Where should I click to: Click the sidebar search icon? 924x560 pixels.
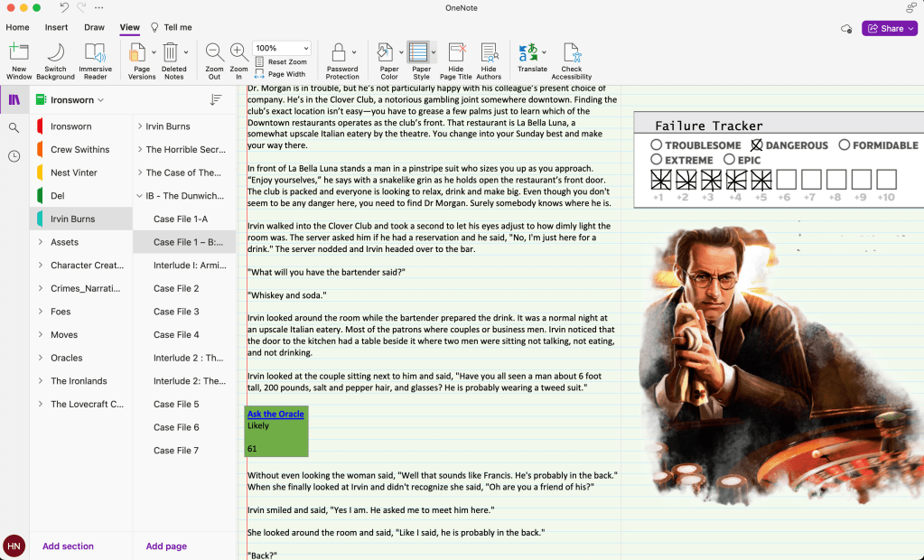(14, 128)
